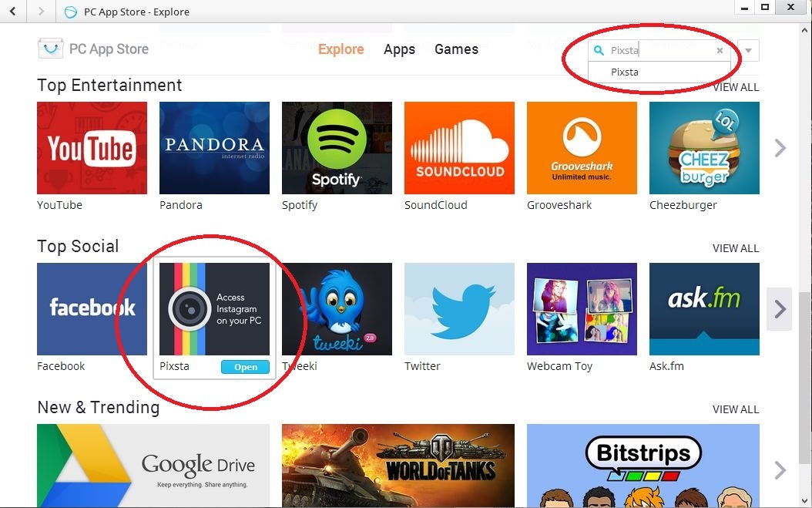This screenshot has height=508, width=812.
Task: Click the Facebook label text
Action: tap(61, 366)
